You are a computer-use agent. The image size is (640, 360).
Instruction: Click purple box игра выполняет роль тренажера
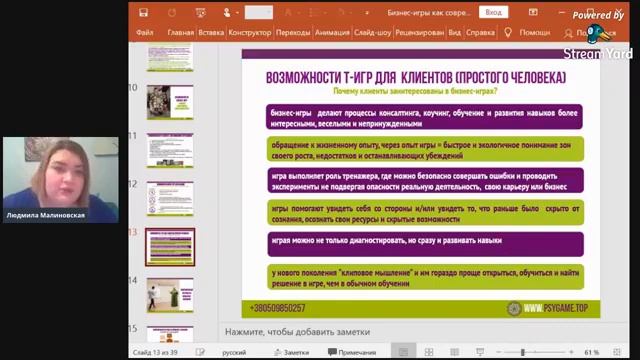tap(425, 180)
